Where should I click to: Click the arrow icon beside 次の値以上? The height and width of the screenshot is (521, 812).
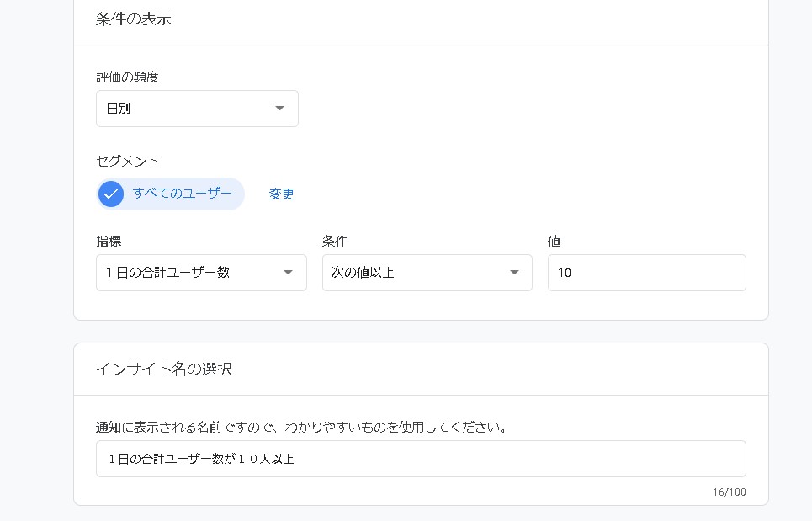coord(514,273)
